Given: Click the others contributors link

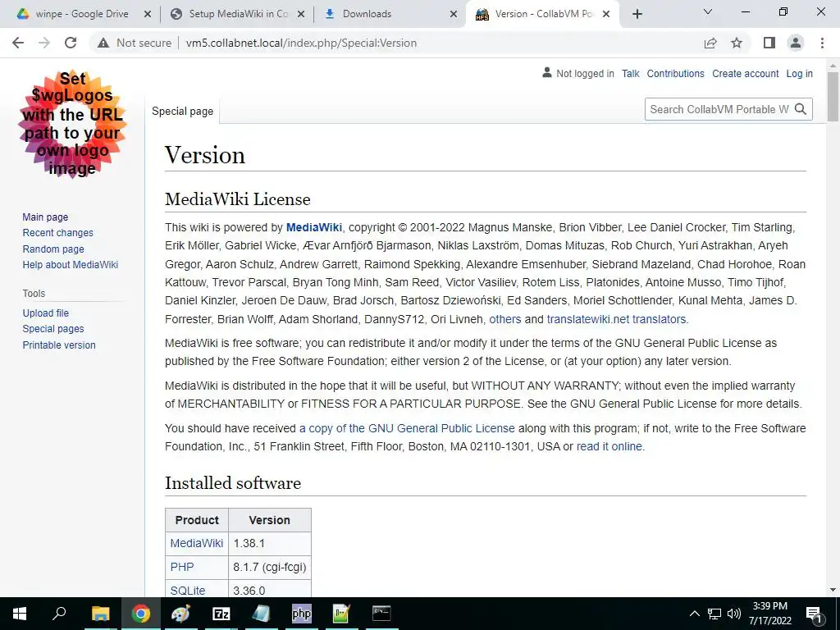Looking at the screenshot, I should coord(504,319).
